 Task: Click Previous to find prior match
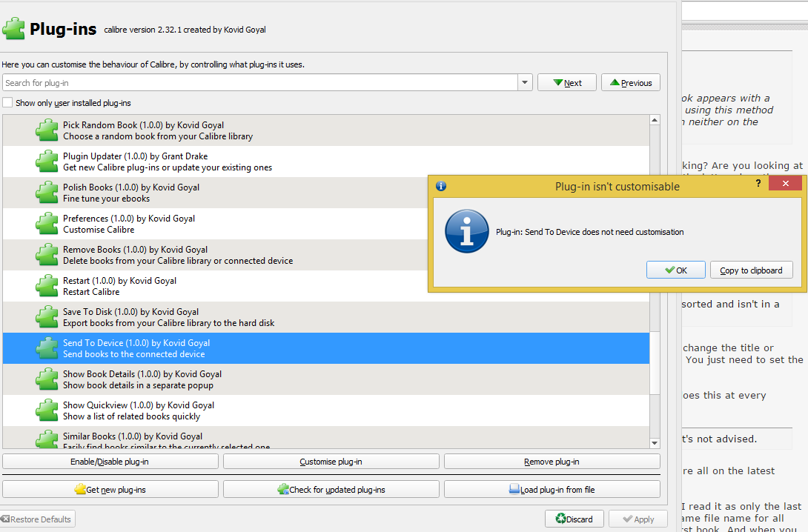631,82
